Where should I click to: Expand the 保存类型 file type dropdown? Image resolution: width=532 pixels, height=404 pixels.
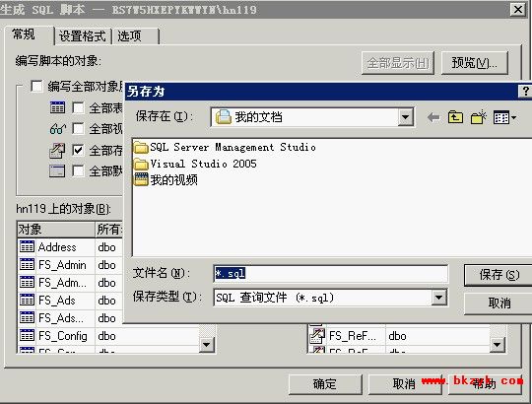tap(438, 298)
